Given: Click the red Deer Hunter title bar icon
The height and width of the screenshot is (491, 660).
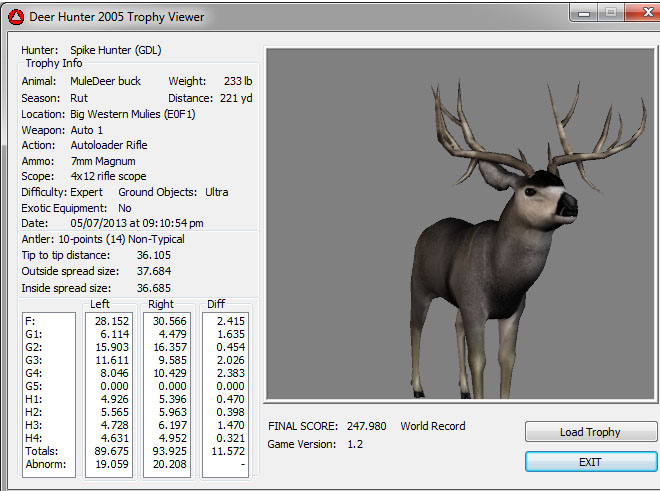Looking at the screenshot, I should pyautogui.click(x=15, y=15).
